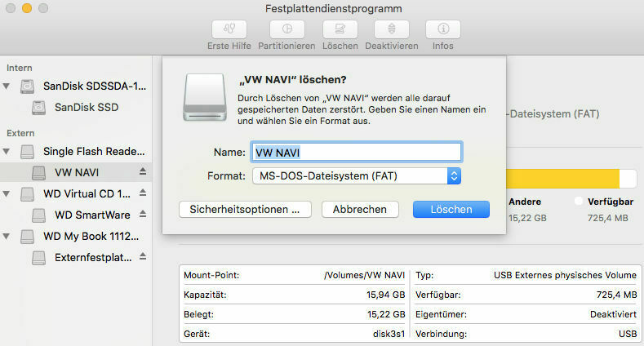Collapse the SanDisk SDSSDA disk tree
644x346 pixels.
tap(7, 86)
